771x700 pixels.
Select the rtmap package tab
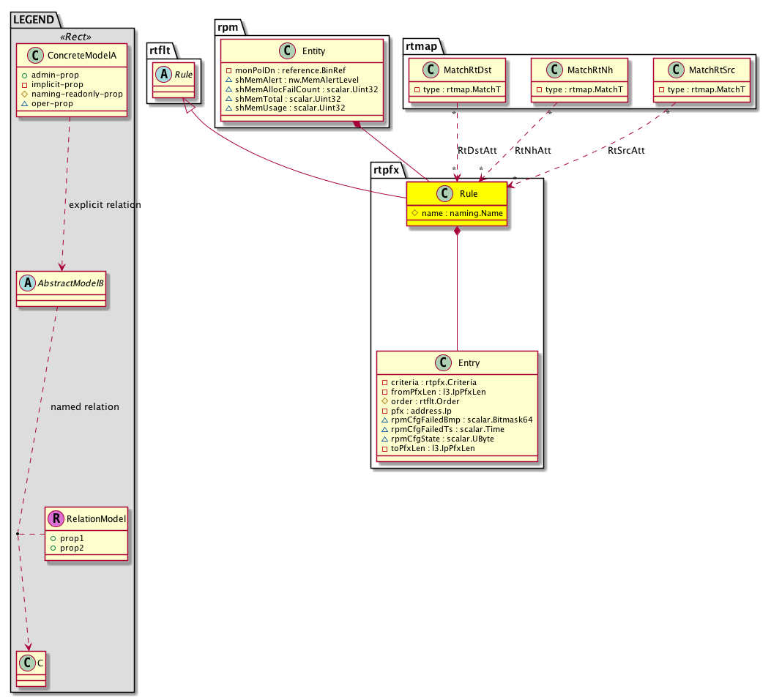click(x=421, y=45)
